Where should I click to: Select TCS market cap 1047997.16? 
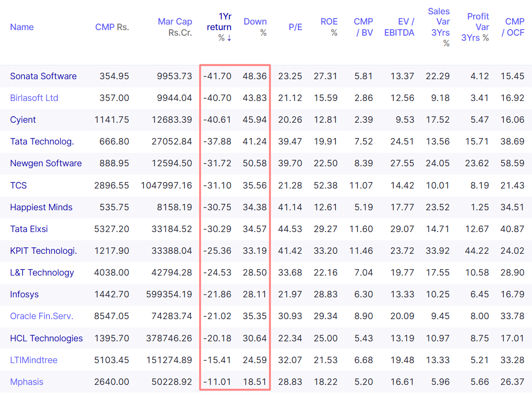[x=166, y=185]
